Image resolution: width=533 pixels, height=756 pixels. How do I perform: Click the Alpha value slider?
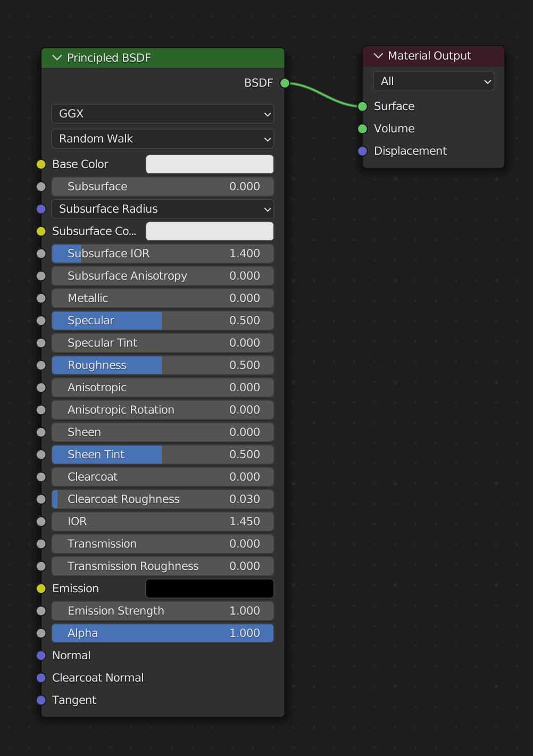pos(163,633)
